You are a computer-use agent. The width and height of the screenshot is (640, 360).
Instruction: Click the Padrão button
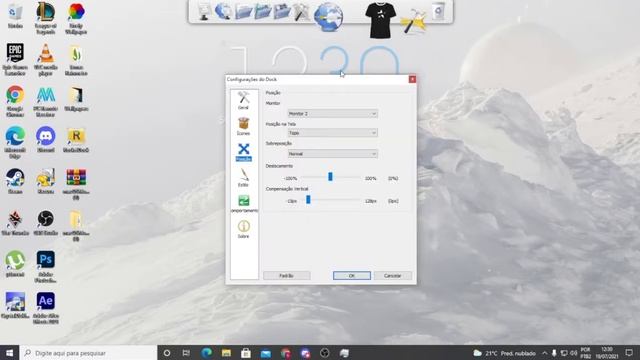pos(287,276)
